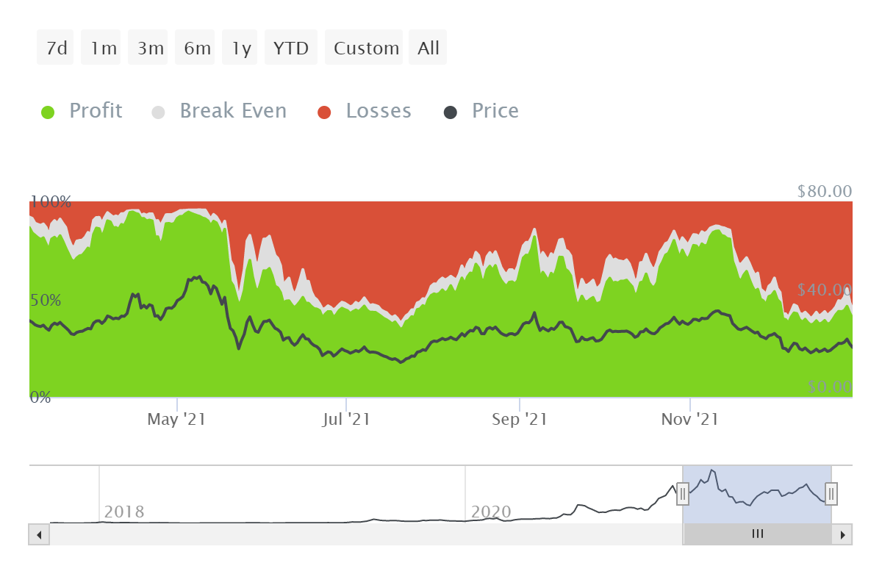Click the left navigator range handle
Image resolution: width=882 pixels, height=588 pixels.
point(683,493)
